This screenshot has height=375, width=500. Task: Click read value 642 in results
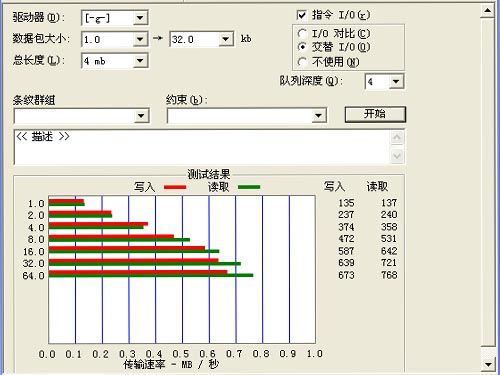(389, 251)
